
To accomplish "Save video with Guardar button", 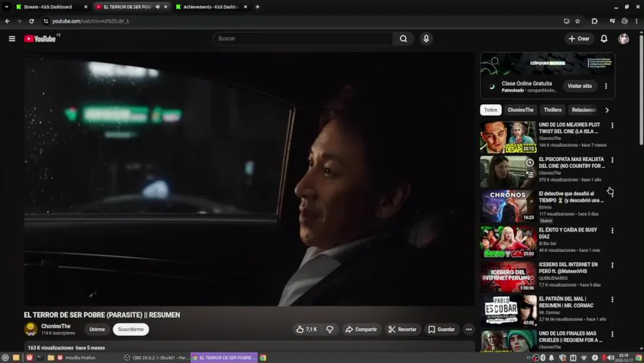I will point(441,329).
